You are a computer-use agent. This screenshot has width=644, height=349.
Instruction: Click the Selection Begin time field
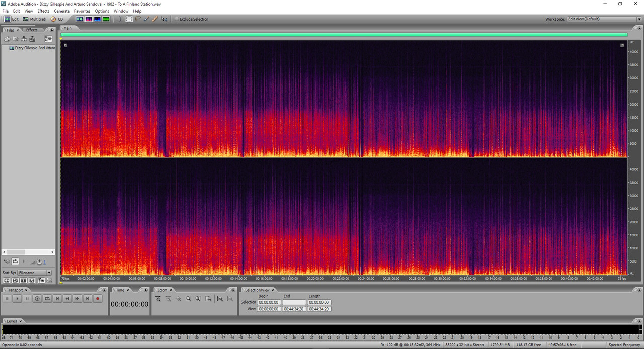point(269,302)
